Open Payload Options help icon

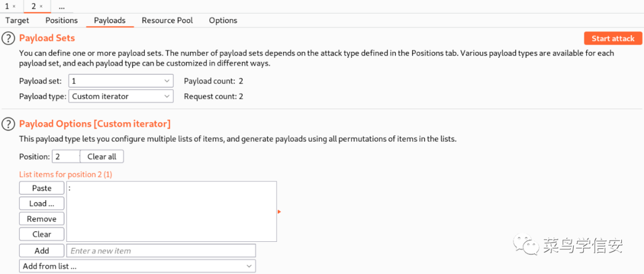click(x=8, y=124)
